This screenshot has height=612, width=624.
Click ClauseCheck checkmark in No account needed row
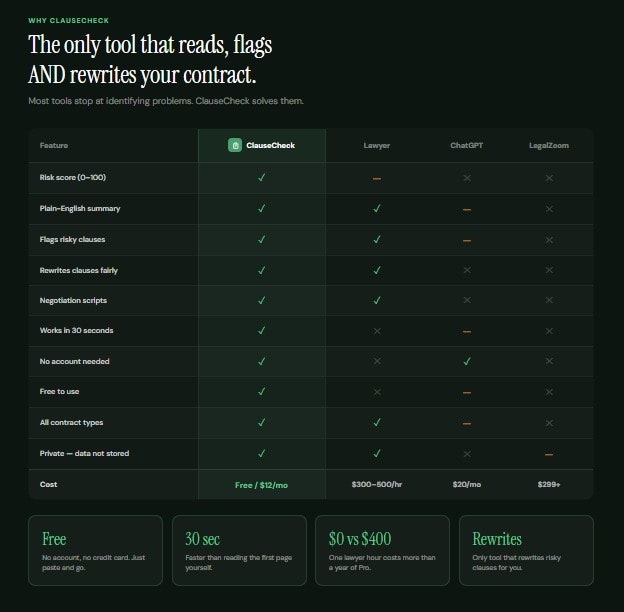click(261, 361)
